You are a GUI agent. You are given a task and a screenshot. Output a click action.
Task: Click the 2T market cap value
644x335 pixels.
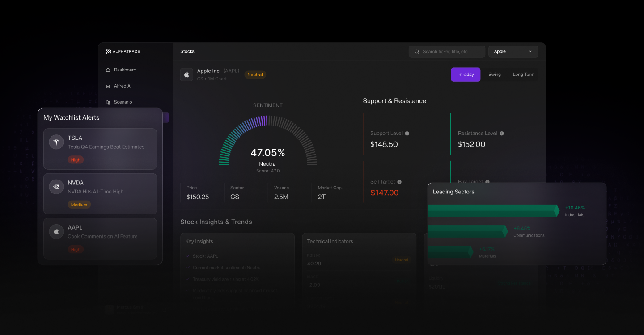(322, 197)
